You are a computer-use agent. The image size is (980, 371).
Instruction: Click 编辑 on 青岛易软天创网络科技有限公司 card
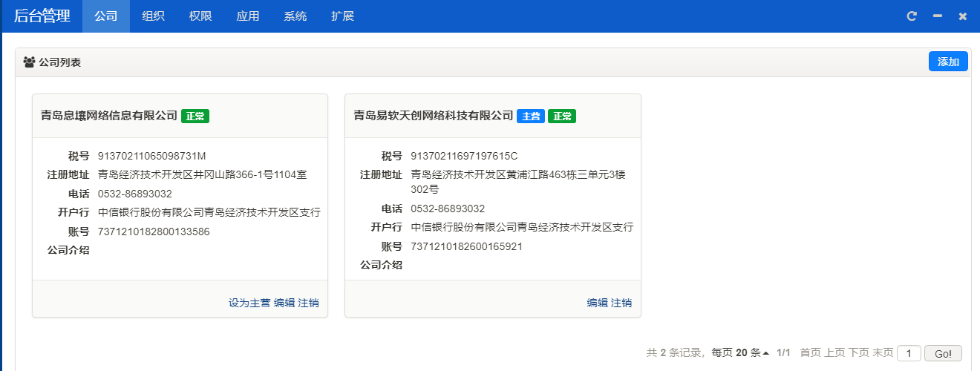[x=598, y=303]
